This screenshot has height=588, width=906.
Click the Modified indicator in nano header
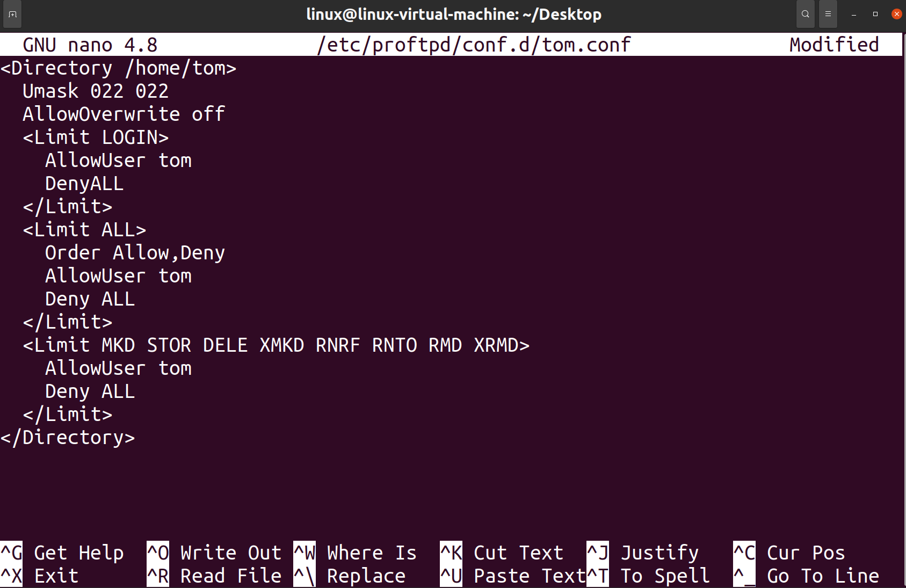click(x=833, y=44)
